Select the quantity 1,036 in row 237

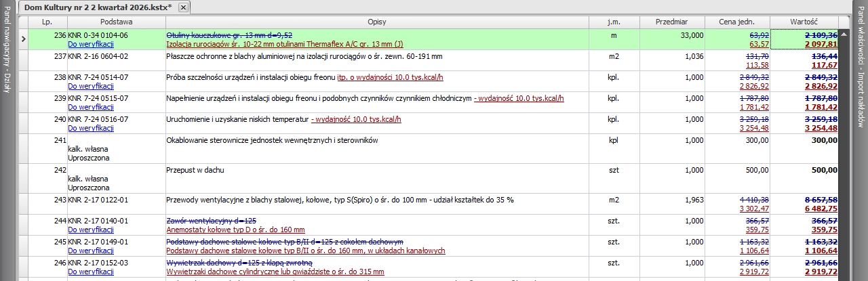click(x=694, y=56)
